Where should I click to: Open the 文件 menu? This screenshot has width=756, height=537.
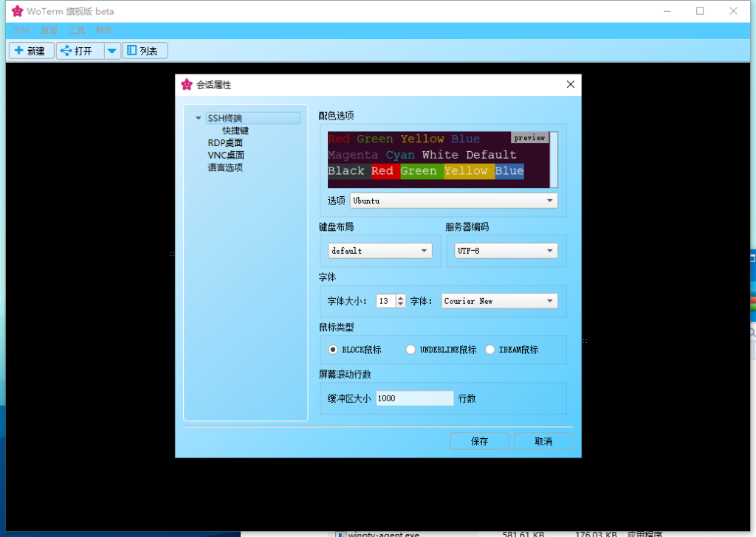point(21,30)
